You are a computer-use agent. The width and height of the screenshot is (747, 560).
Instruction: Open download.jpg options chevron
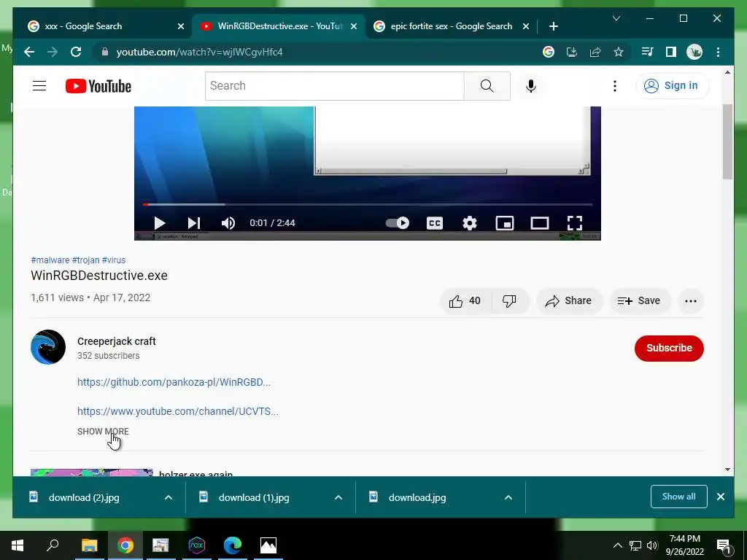coord(508,497)
